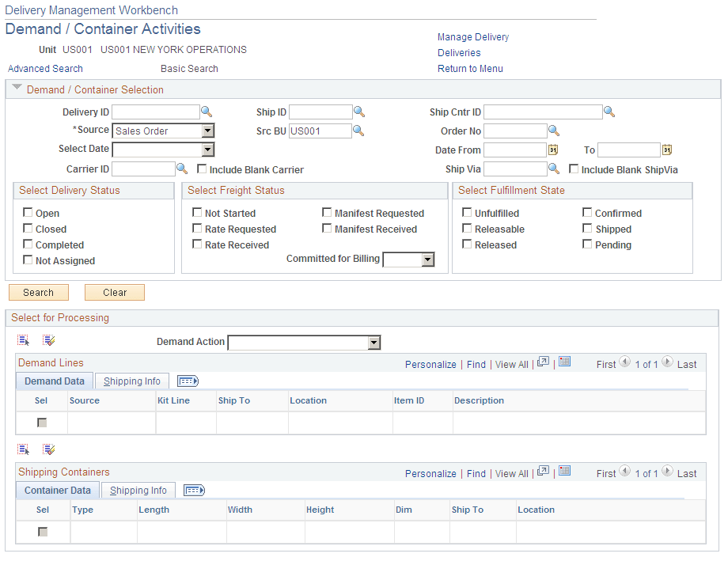Select the Container Data tab

point(57,490)
